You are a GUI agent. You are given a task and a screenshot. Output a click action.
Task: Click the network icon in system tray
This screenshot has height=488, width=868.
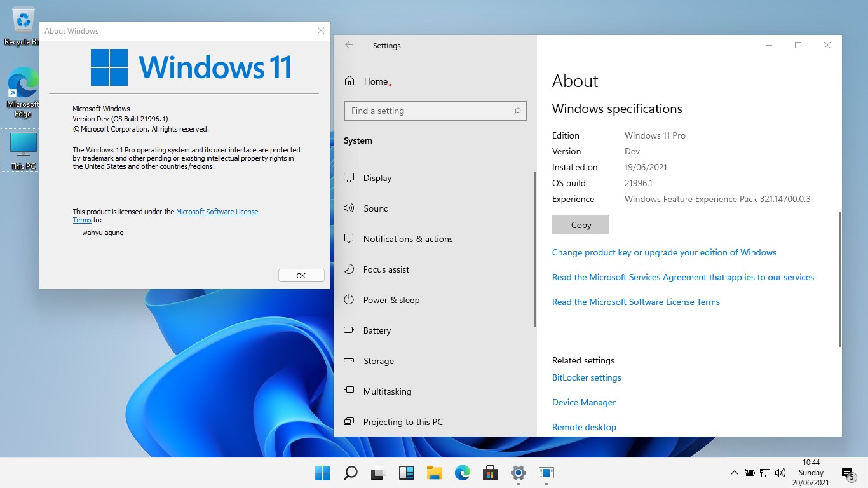click(x=765, y=473)
